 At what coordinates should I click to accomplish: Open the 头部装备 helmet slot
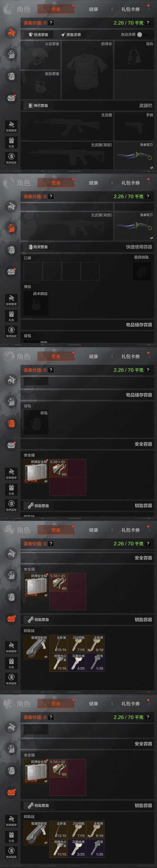[41, 55]
